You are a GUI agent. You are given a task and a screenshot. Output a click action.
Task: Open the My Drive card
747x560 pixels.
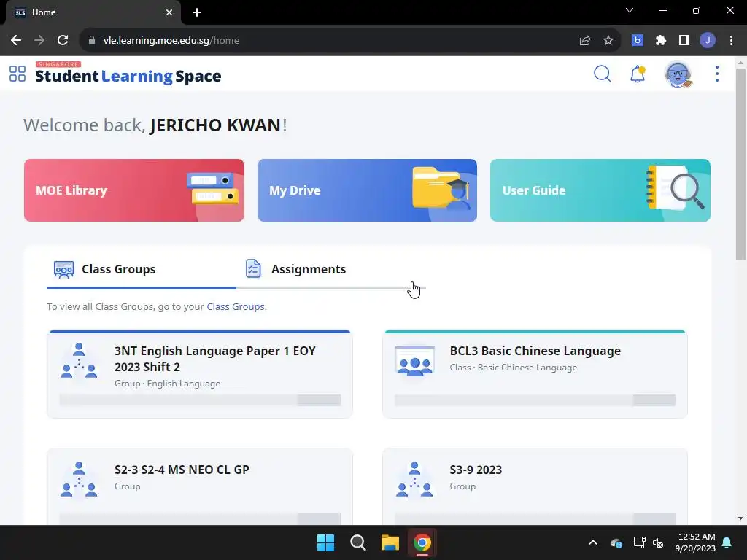point(367,190)
